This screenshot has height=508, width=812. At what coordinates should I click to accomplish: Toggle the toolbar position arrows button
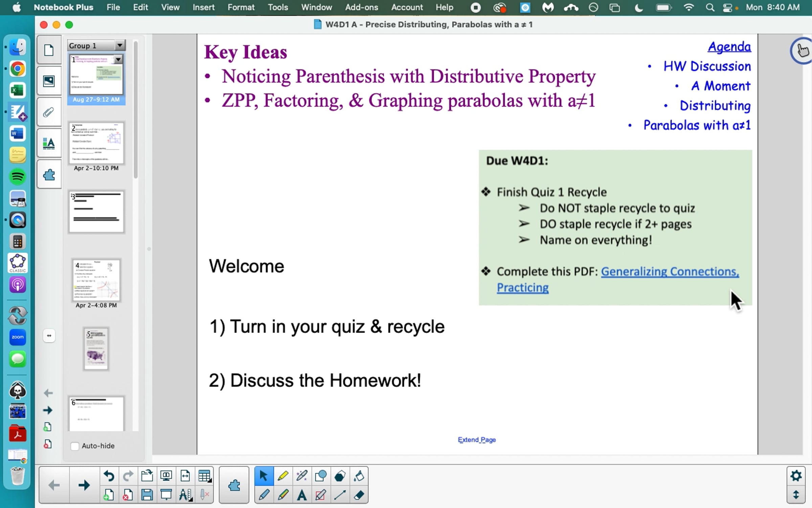pyautogui.click(x=796, y=495)
